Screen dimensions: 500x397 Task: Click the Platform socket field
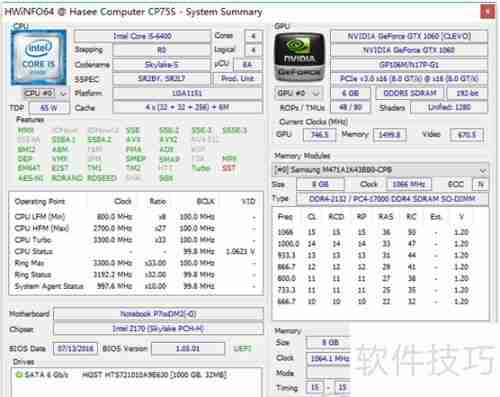187,93
